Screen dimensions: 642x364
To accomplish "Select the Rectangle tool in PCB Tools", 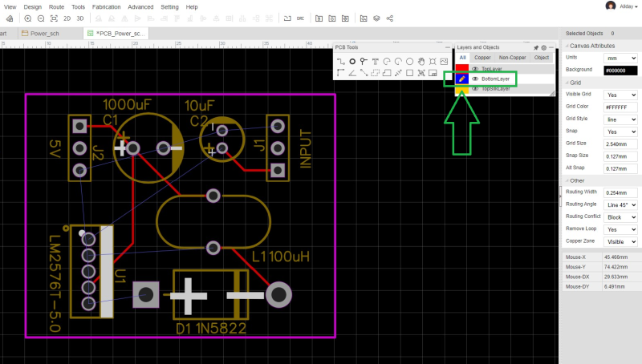I will [409, 73].
